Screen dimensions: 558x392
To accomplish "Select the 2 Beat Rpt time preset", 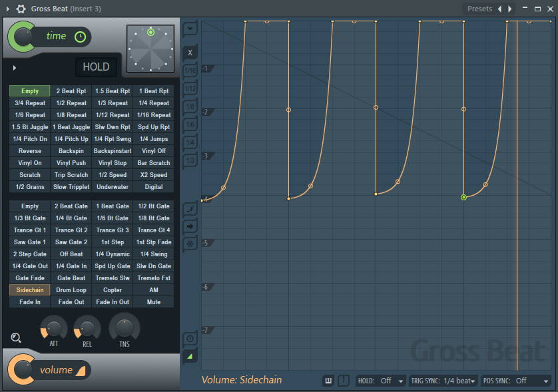I will [x=71, y=91].
